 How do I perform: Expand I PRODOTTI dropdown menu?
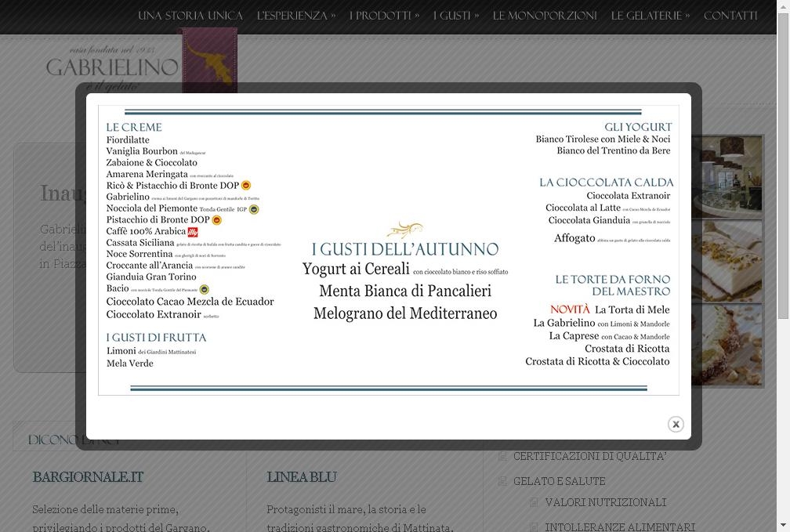[x=384, y=16]
